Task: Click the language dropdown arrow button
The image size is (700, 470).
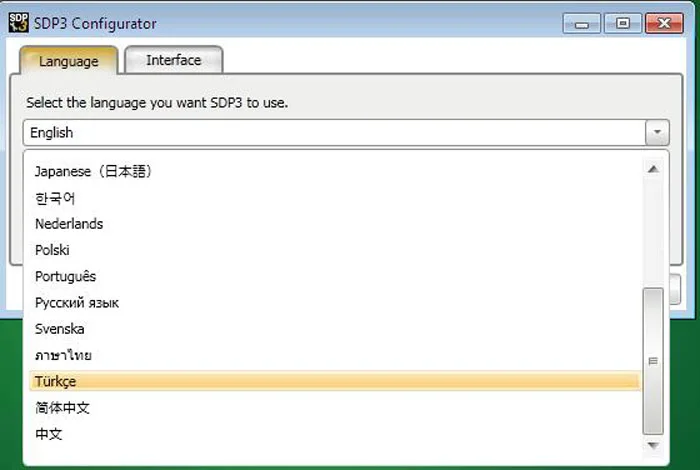Action: (657, 133)
